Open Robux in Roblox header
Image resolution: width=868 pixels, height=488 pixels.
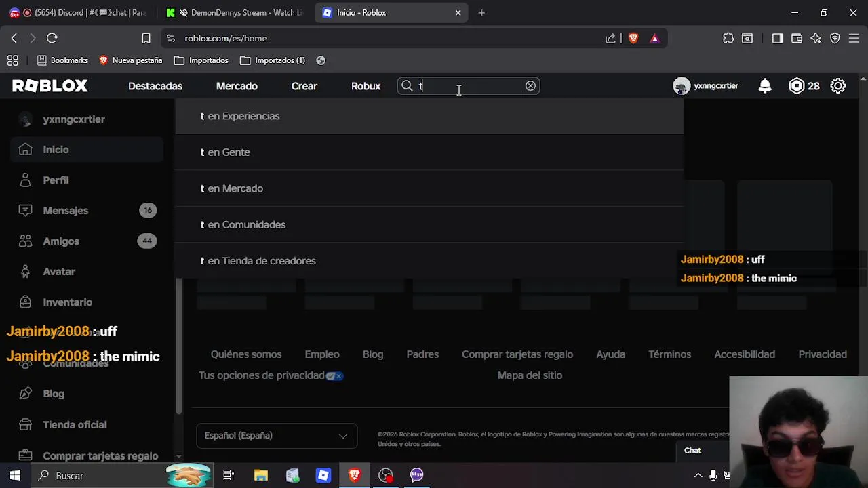(366, 86)
